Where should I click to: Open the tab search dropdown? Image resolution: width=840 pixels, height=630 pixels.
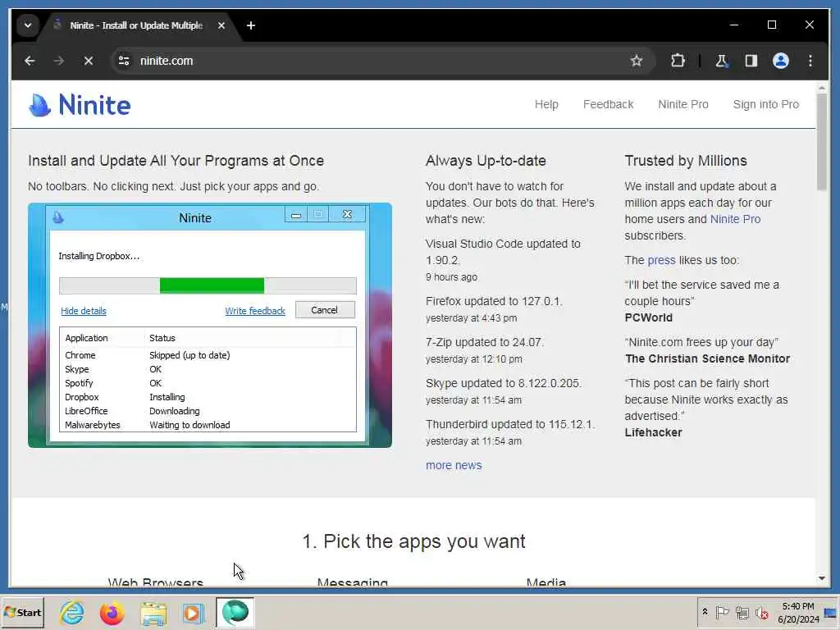click(28, 25)
